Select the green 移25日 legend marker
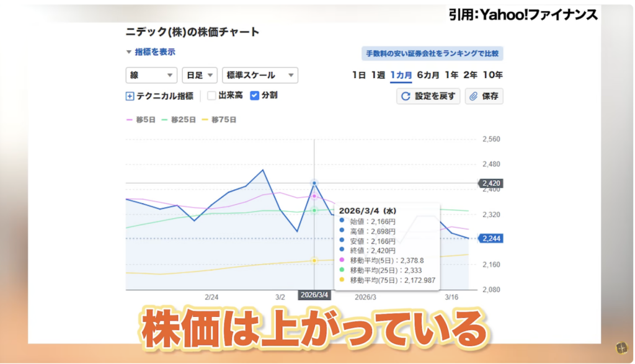 [x=164, y=118]
